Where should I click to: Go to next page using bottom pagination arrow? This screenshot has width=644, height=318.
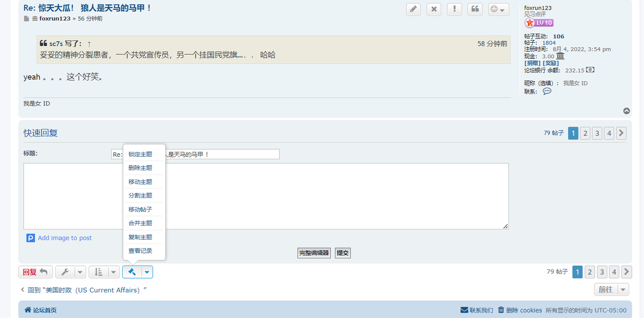626,272
